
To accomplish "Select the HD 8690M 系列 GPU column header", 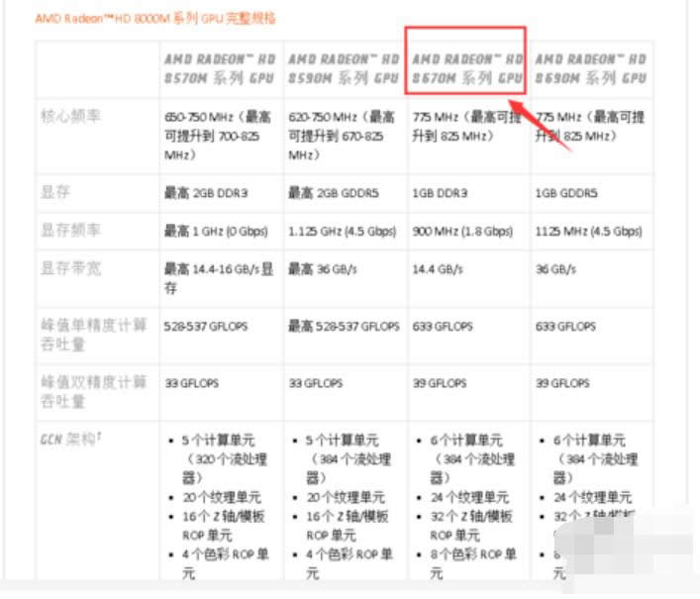I will (590, 68).
